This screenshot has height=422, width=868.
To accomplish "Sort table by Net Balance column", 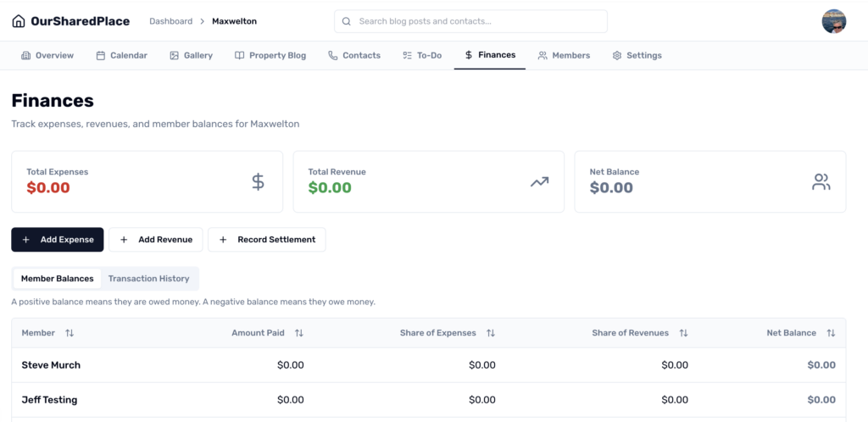I will tap(831, 333).
